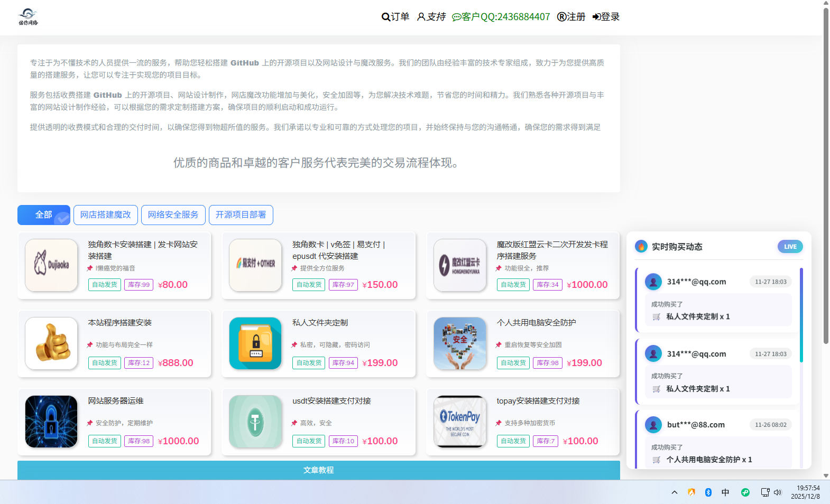Screen dimensions: 830x504
Task: Click the 注册 register button
Action: [x=571, y=17]
